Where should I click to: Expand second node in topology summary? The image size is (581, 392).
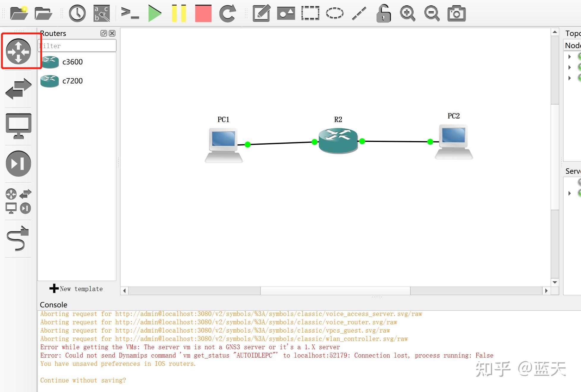569,67
